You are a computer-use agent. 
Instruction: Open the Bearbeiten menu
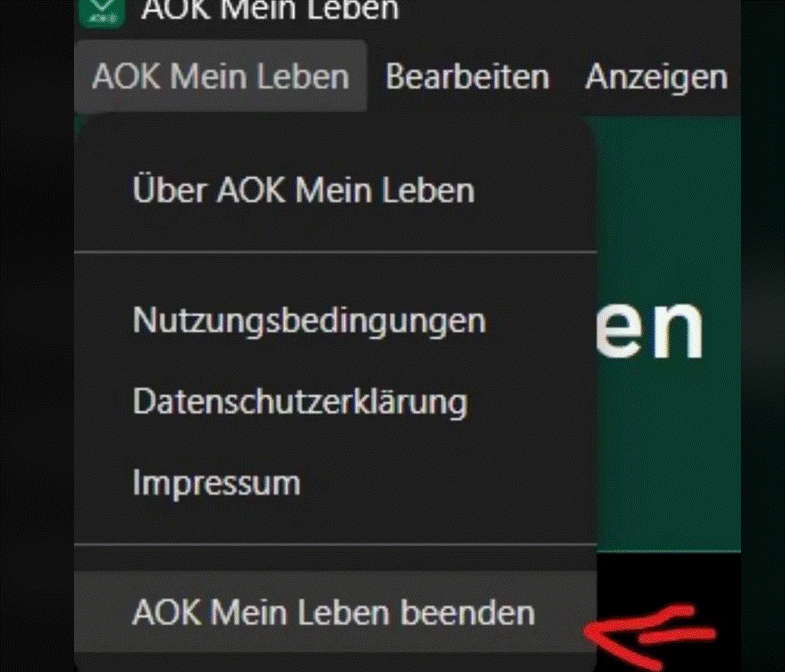click(467, 77)
